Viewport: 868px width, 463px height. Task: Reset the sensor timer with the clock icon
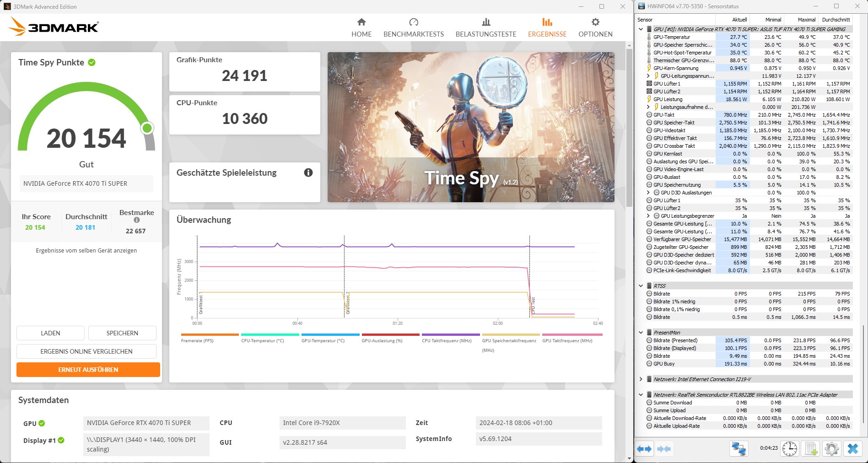pos(789,449)
